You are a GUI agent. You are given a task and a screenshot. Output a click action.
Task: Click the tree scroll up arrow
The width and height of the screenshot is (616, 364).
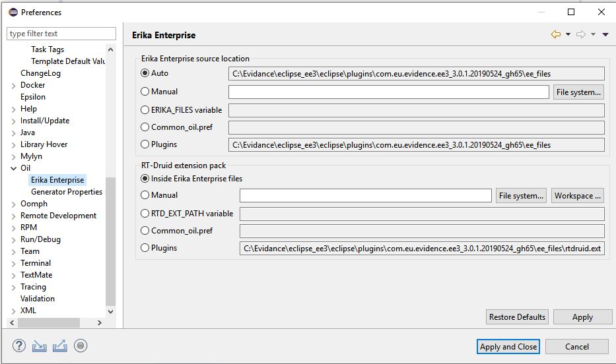point(110,49)
